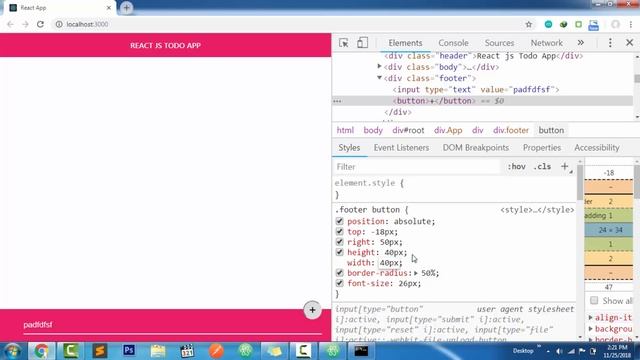
Task: Open the DOM Breakpoints tab
Action: coord(476,148)
